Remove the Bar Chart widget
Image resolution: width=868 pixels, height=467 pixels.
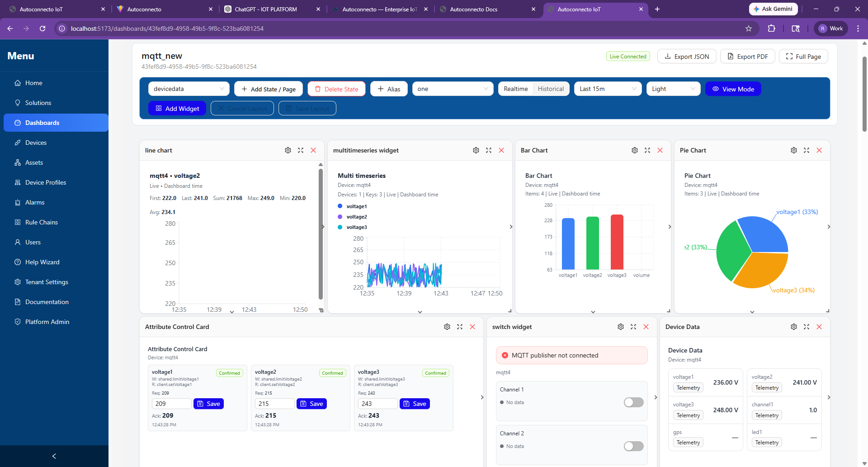[660, 150]
